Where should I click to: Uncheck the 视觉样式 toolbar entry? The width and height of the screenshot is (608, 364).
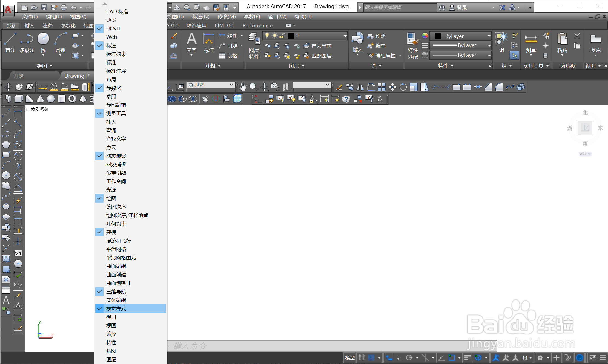(x=116, y=309)
